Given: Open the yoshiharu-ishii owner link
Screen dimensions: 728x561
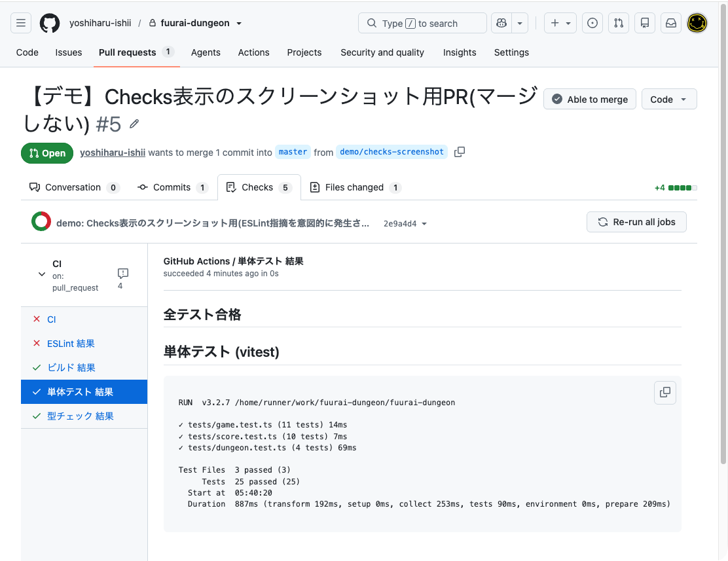Looking at the screenshot, I should click(100, 23).
